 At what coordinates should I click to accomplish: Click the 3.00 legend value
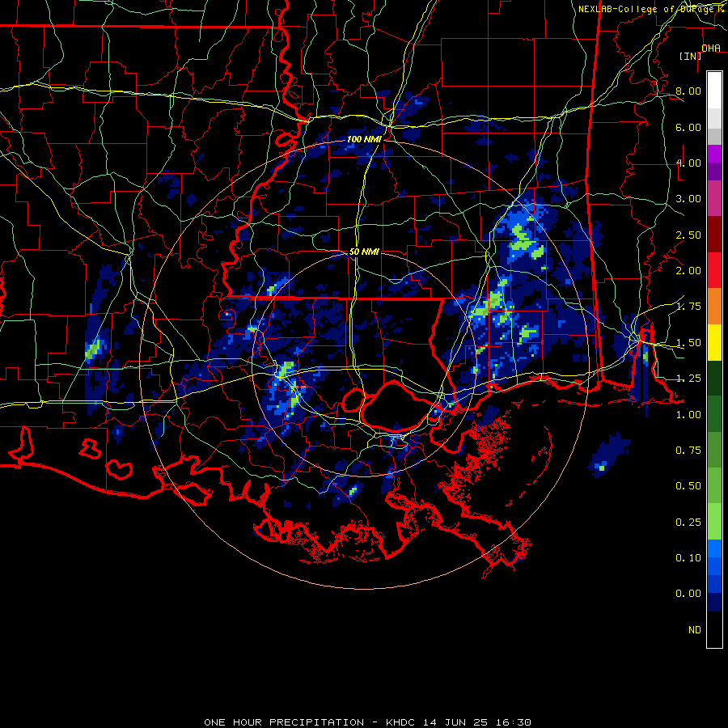688,199
